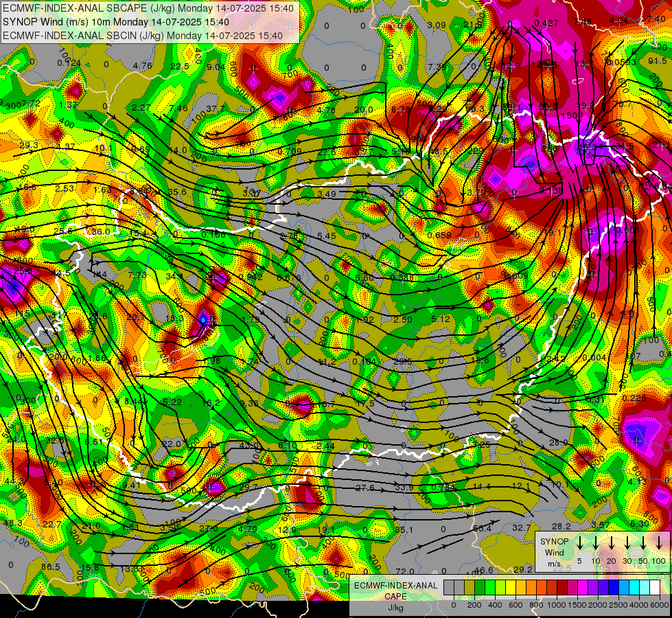Select the pure blue CAPE legend swatch

click(613, 588)
